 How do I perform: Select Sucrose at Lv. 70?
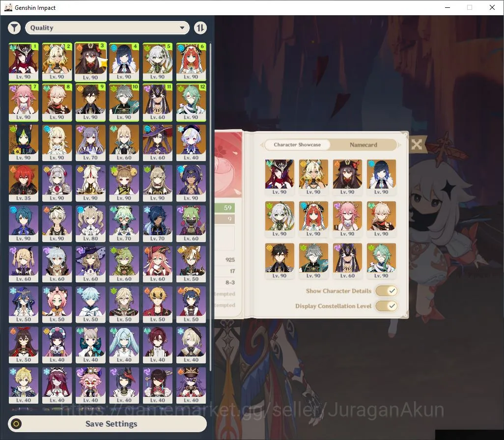click(124, 224)
